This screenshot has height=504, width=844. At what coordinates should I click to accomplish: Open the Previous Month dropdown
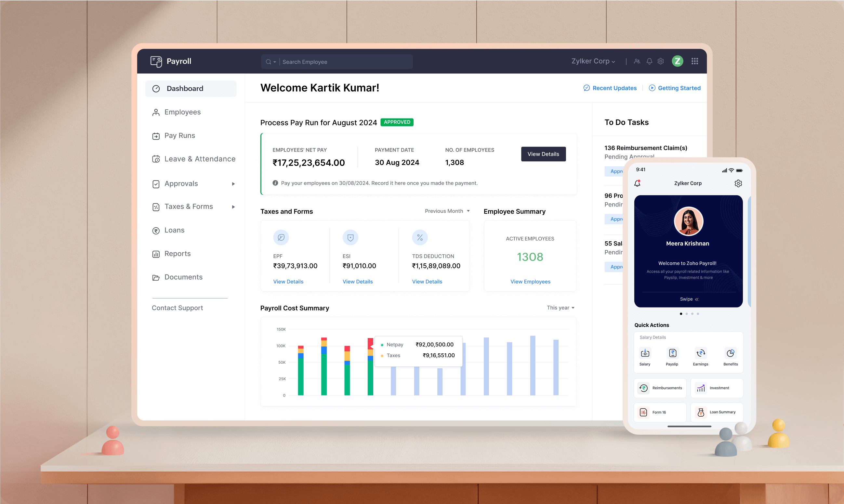coord(447,211)
